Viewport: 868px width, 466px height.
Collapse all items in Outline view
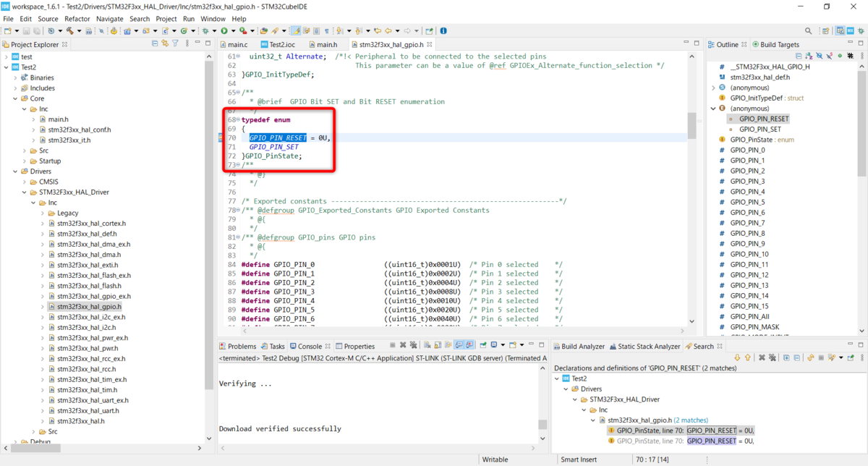tap(799, 56)
